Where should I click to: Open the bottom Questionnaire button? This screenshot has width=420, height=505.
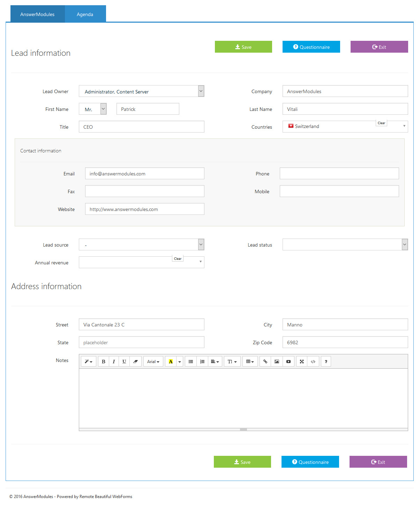(x=310, y=462)
